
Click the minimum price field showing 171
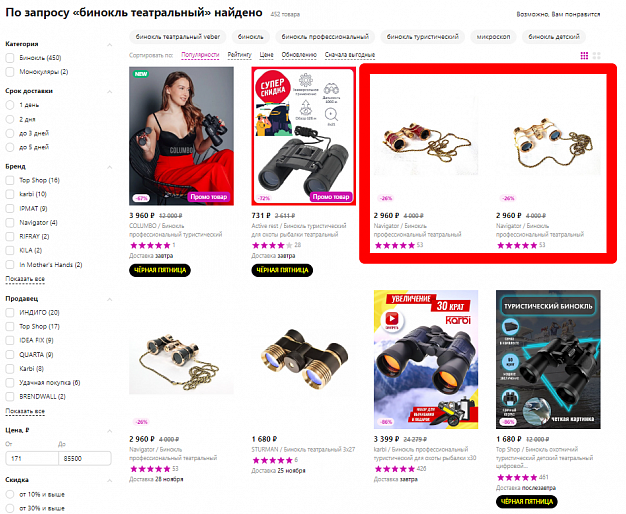coord(32,458)
